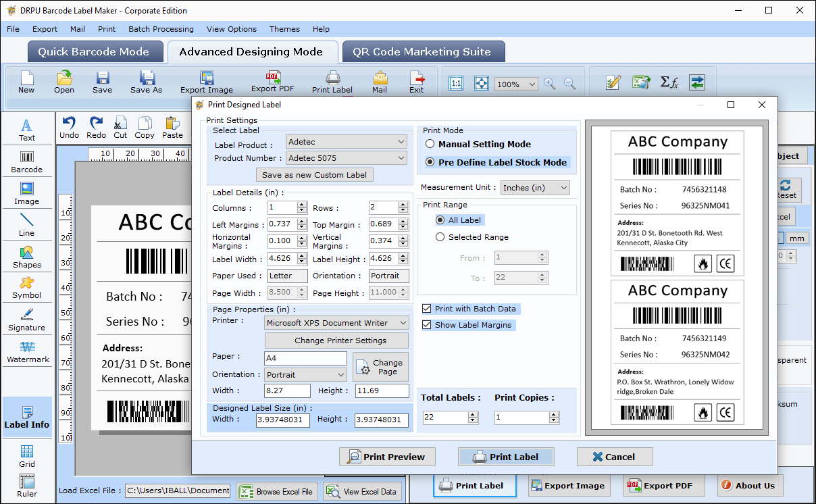This screenshot has height=504, width=816.
Task: Open the File menu
Action: coord(13,29)
